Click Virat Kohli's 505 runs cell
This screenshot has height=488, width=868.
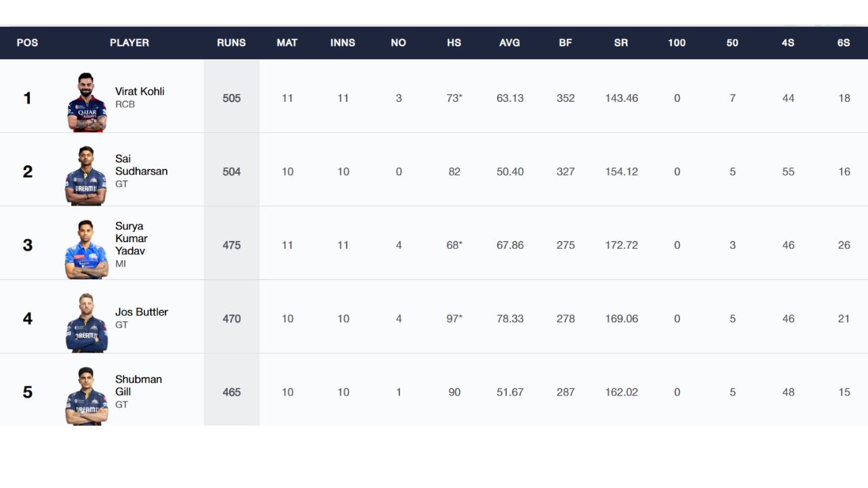(x=232, y=98)
